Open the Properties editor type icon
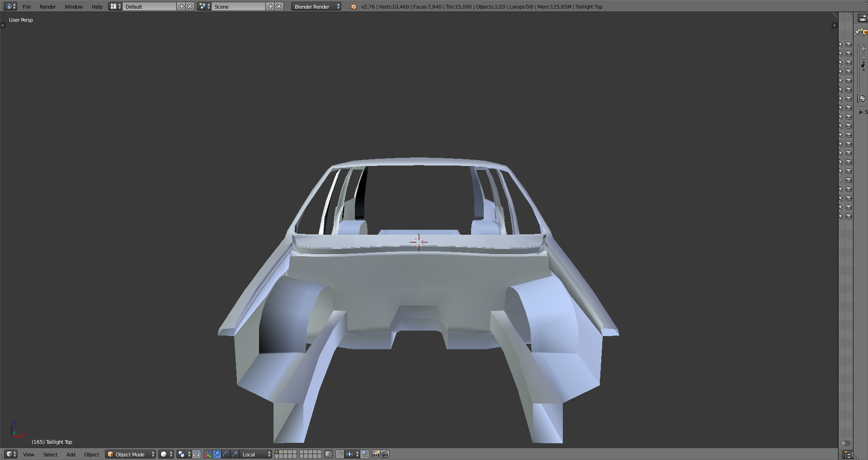The width and height of the screenshot is (868, 460). 863,18
